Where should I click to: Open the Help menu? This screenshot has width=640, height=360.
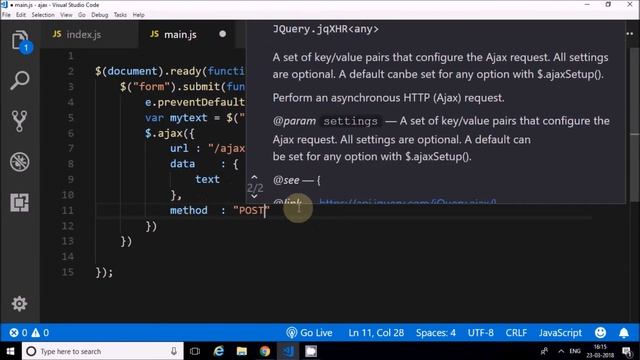click(138, 15)
